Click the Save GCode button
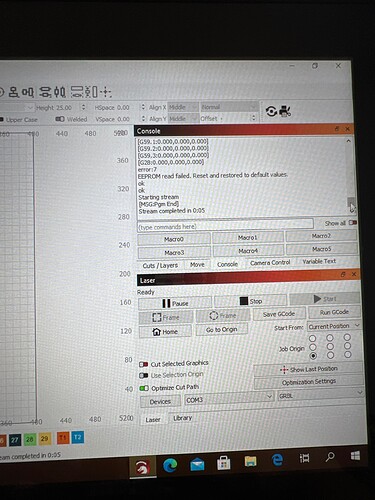 pyautogui.click(x=279, y=314)
